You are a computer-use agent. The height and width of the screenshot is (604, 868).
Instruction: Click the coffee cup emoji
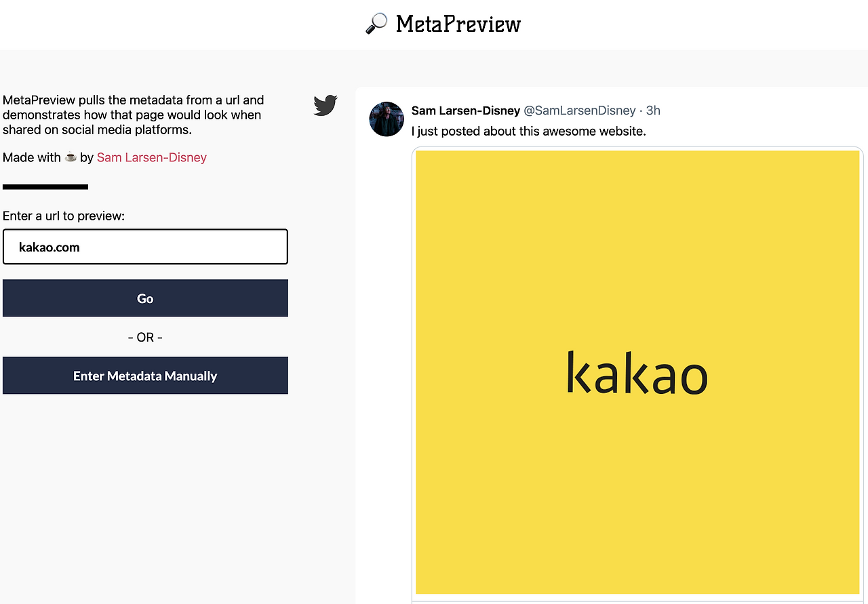(x=71, y=157)
